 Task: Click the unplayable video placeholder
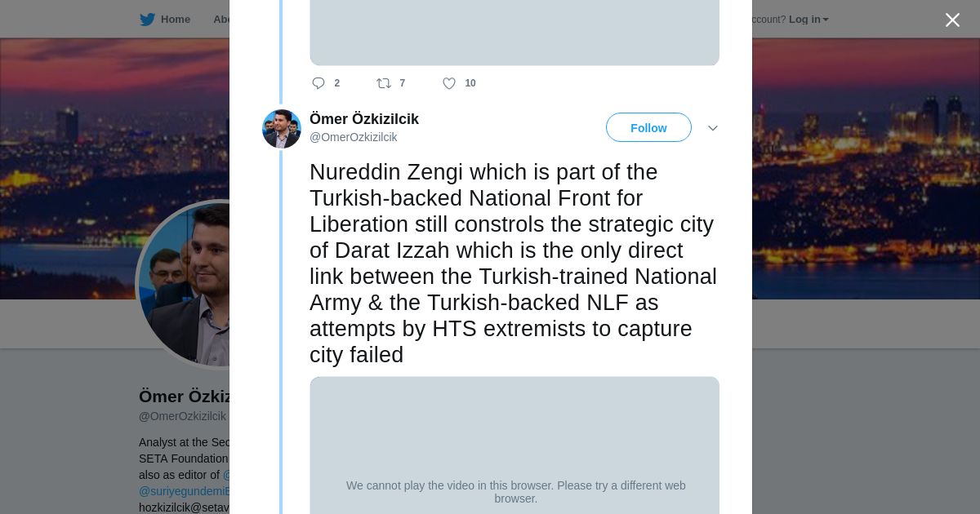click(x=514, y=445)
